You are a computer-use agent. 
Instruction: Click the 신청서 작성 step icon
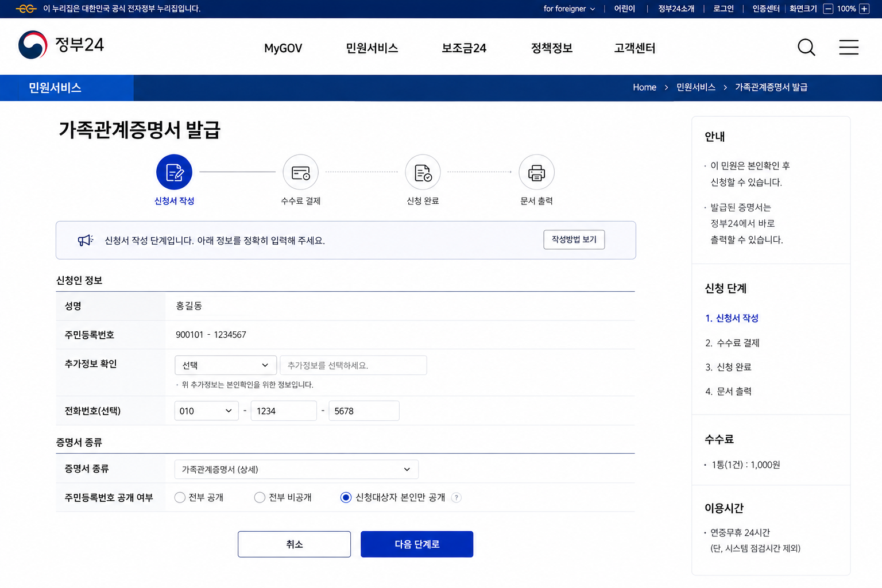174,172
